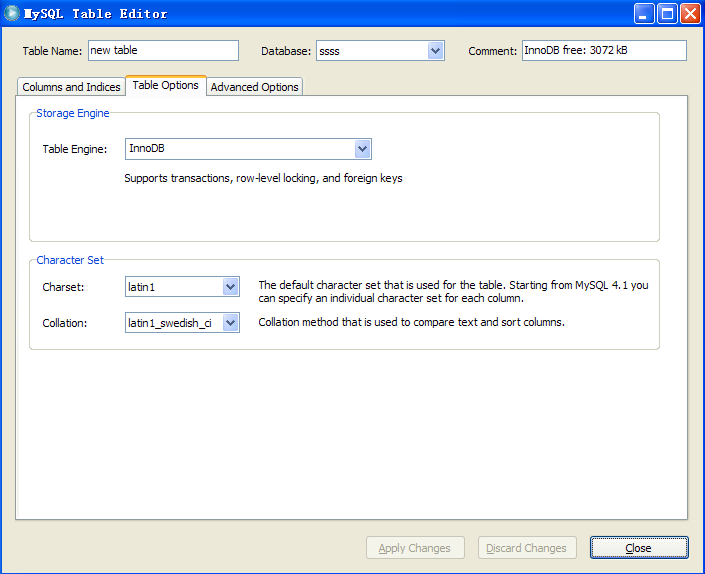Expand the Table Engine dropdown arrow
Image resolution: width=705 pixels, height=574 pixels.
click(362, 149)
